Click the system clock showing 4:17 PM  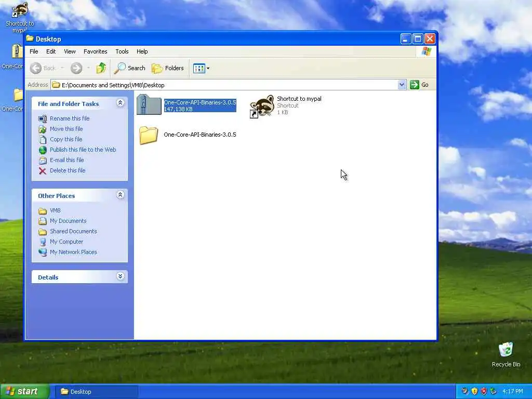tap(512, 392)
